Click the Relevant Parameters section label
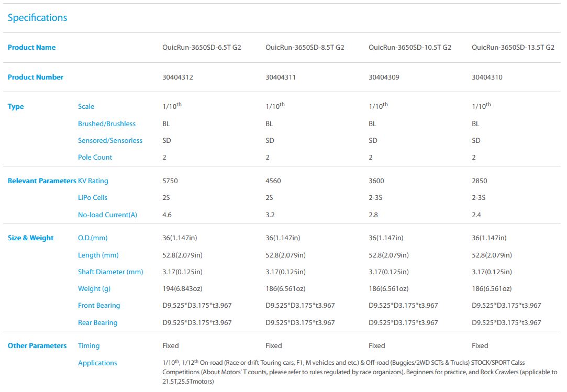The height and width of the screenshot is (392, 567). (41, 181)
